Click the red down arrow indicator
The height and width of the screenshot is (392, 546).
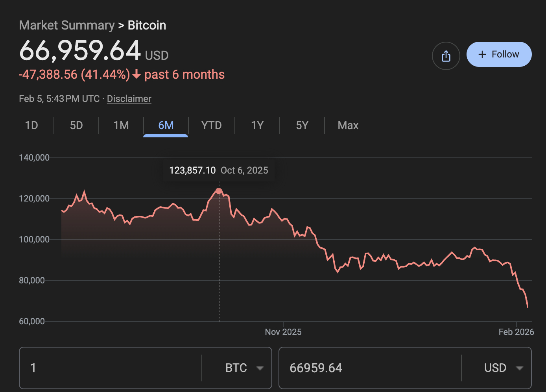point(136,74)
